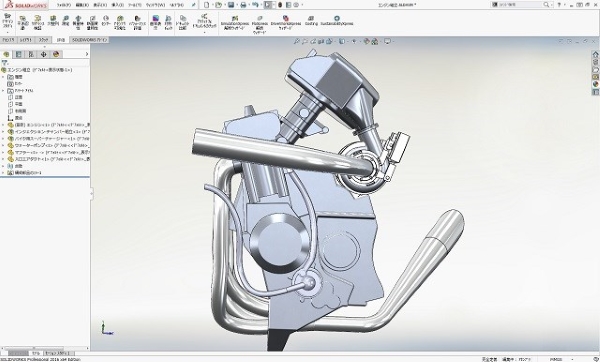
Task: Open the Window menu in the menu bar
Action: pyautogui.click(x=155, y=5)
